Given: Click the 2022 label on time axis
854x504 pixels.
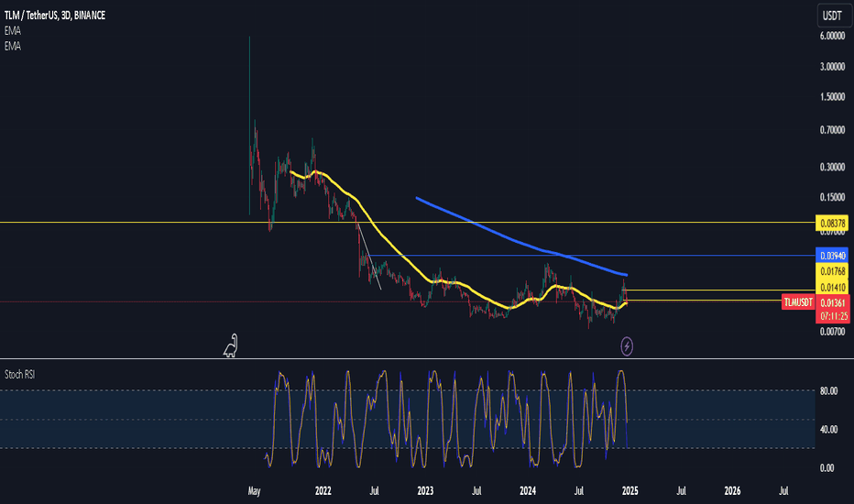Looking at the screenshot, I should [323, 491].
